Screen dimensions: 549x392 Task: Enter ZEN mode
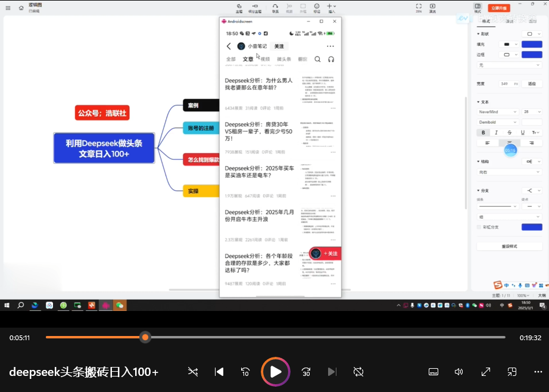click(419, 8)
